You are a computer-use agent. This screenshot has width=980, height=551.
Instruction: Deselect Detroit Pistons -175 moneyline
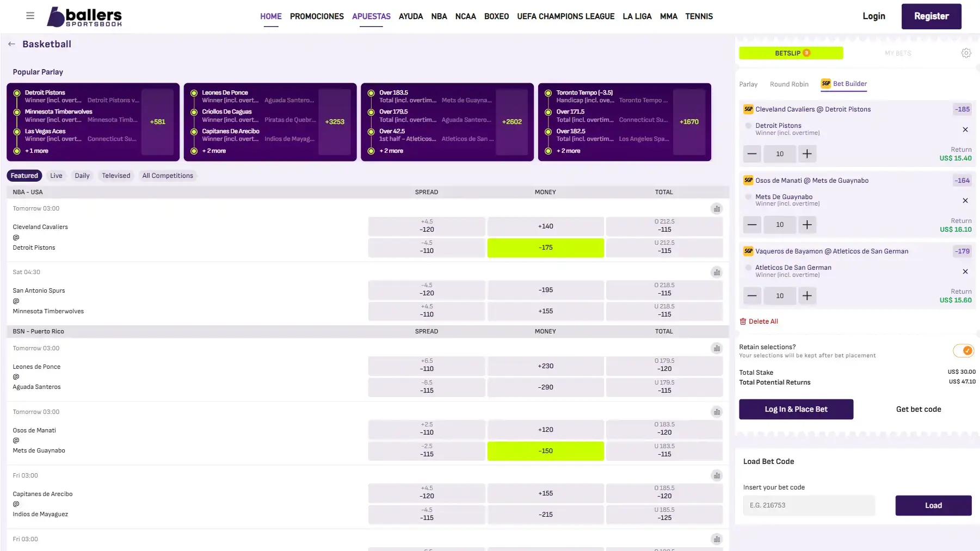point(545,247)
